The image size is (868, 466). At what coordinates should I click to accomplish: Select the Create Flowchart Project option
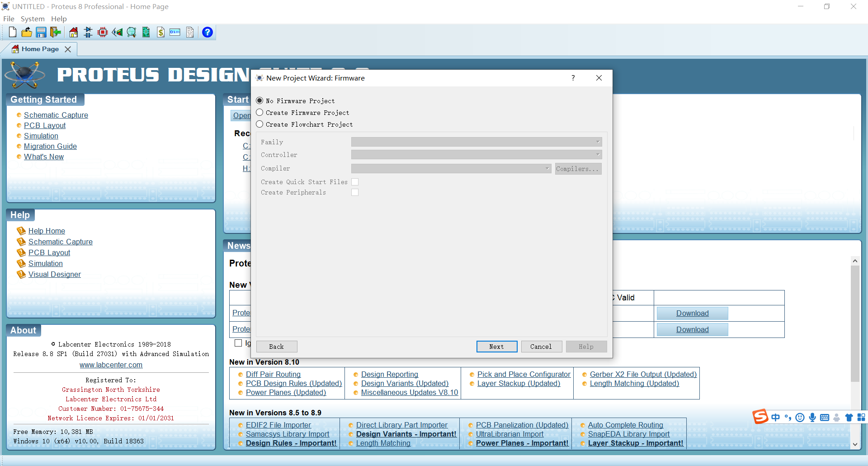point(260,124)
